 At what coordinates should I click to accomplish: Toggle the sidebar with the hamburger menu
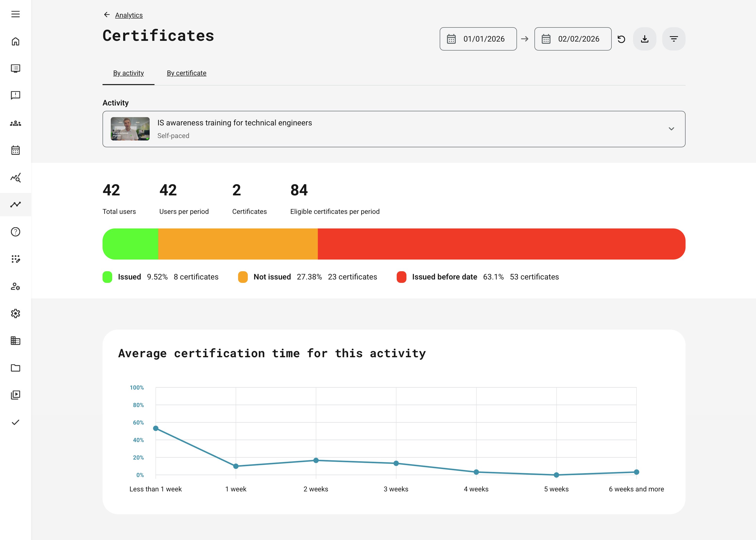coord(15,15)
